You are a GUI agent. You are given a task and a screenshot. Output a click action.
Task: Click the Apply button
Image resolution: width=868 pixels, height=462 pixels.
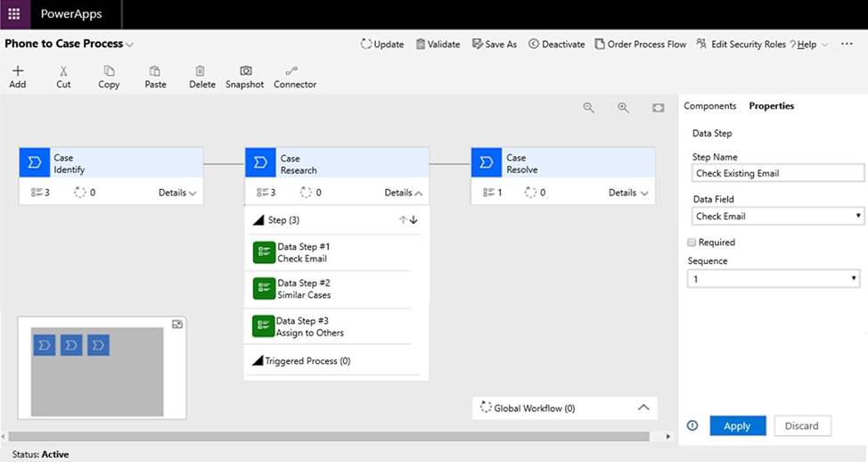[737, 426]
